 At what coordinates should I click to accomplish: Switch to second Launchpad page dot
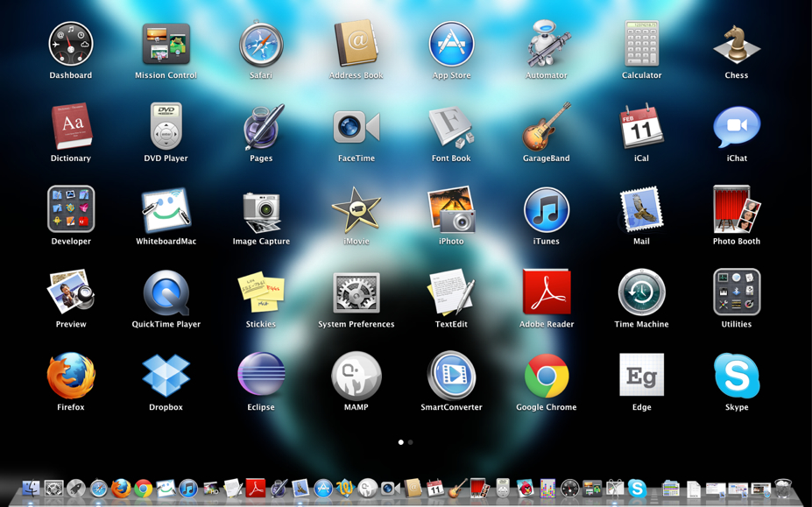tap(411, 442)
